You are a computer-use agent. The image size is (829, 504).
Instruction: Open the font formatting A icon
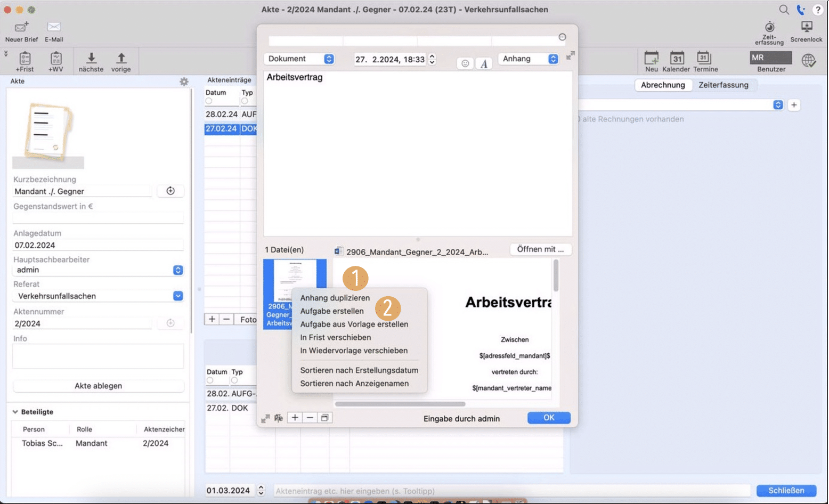pos(484,63)
